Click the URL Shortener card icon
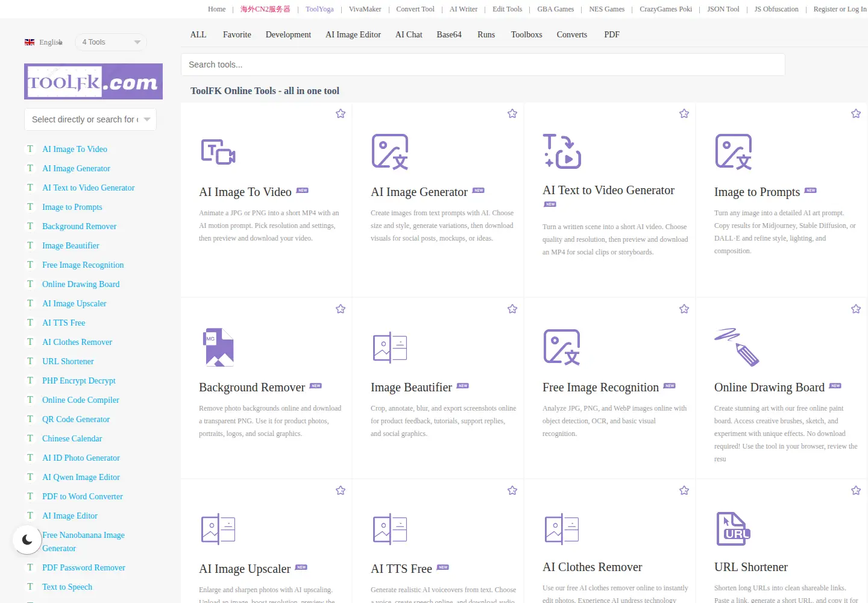Image resolution: width=868 pixels, height=603 pixels. (x=734, y=529)
